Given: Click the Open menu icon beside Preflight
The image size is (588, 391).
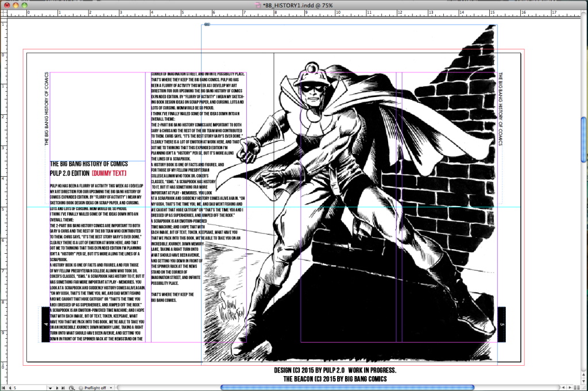Looking at the screenshot, I should (x=72, y=388).
